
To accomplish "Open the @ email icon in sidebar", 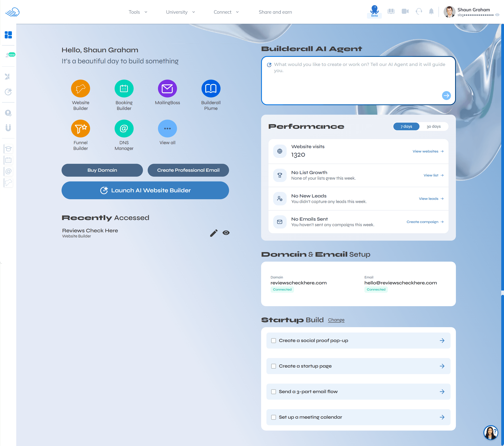I will 8,172.
